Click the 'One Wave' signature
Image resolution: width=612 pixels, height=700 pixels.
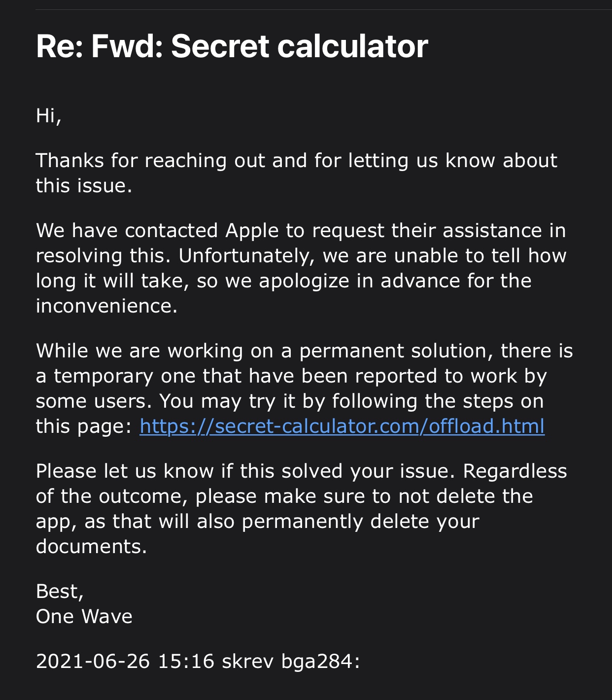point(84,616)
